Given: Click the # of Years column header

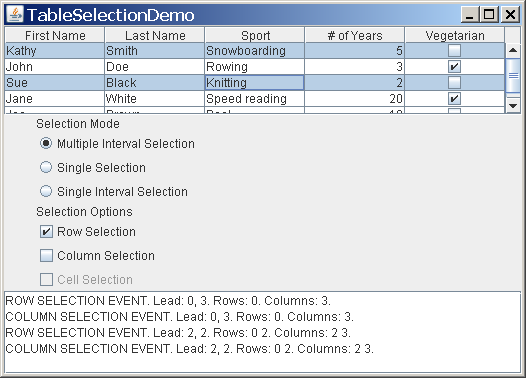Looking at the screenshot, I should (x=355, y=35).
